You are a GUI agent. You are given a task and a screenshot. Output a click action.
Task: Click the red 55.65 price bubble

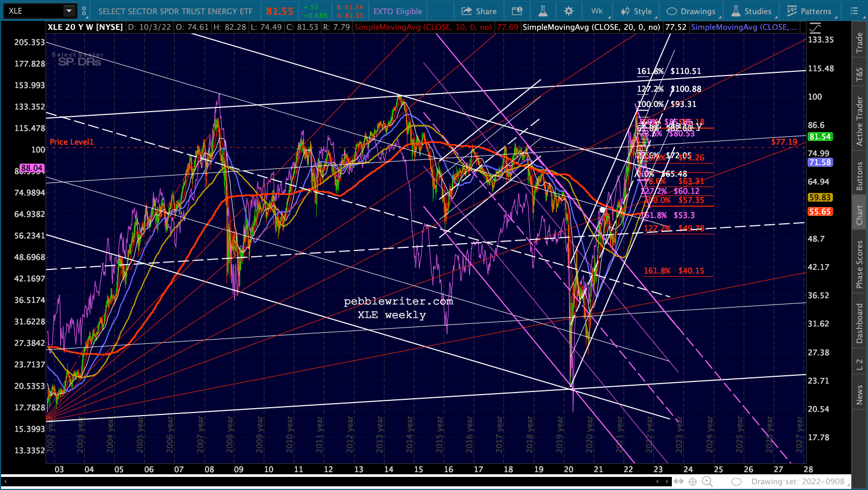(820, 212)
